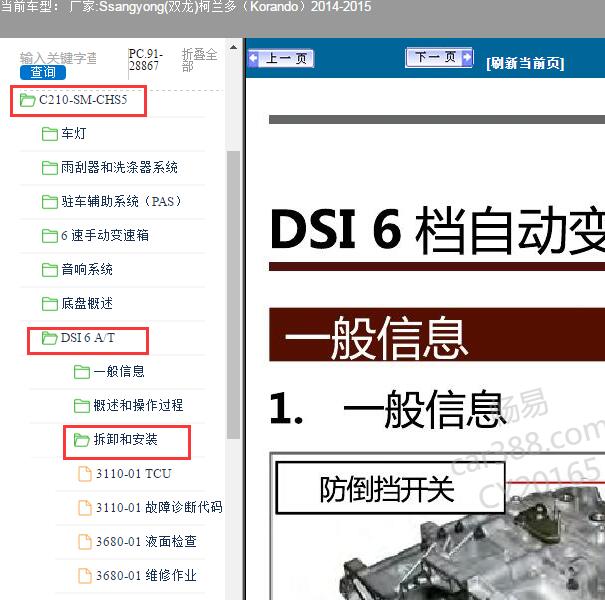Open the 车灯 tree entry
The image size is (605, 600).
[74, 134]
